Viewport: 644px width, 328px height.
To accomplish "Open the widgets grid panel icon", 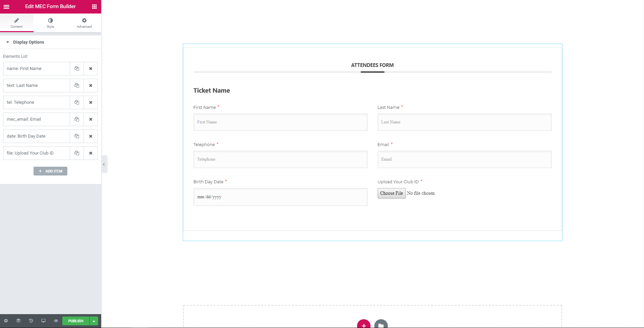I will (x=94, y=6).
